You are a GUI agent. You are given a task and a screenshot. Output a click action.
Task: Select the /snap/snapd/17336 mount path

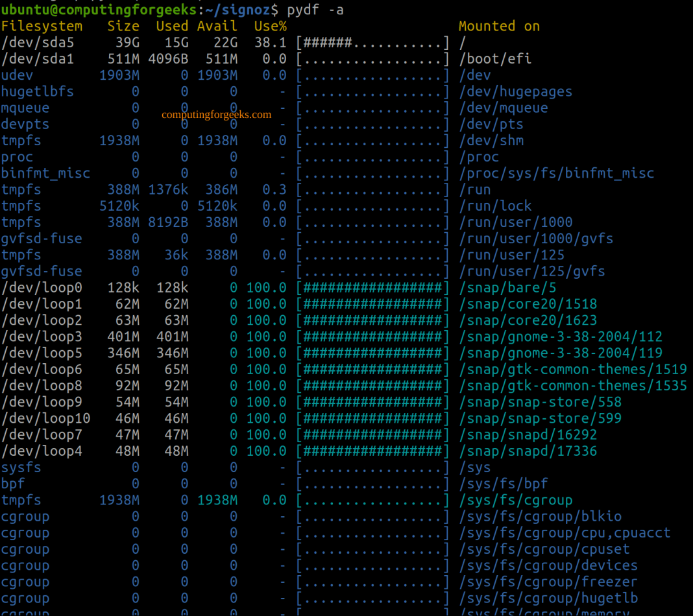click(x=528, y=451)
